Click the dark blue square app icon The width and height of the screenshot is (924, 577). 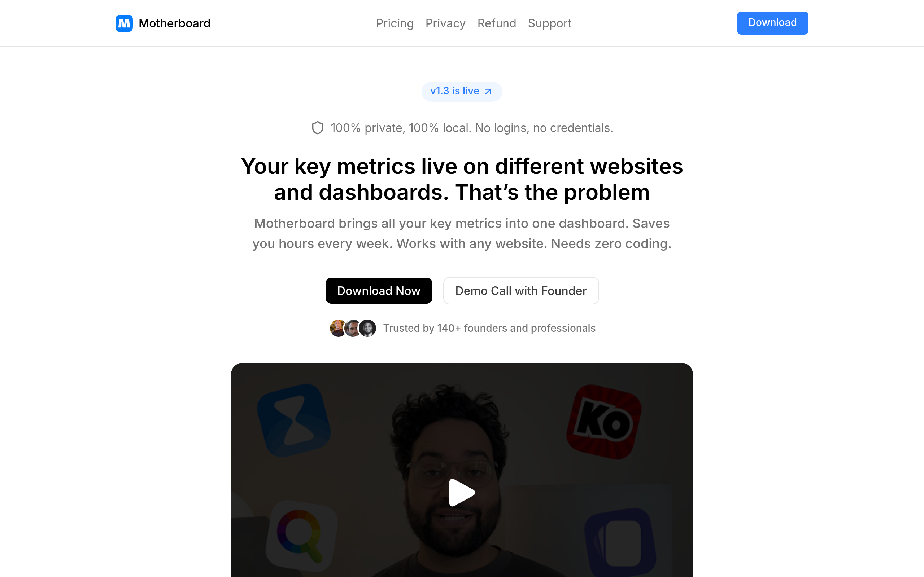pos(620,542)
